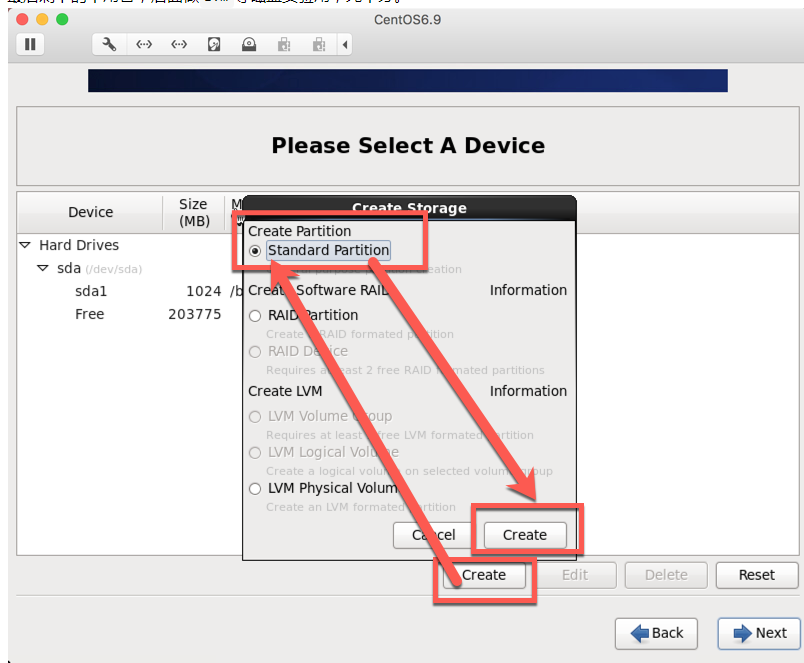Go Back to the previous installer step
This screenshot has width=804, height=663.
pos(656,633)
